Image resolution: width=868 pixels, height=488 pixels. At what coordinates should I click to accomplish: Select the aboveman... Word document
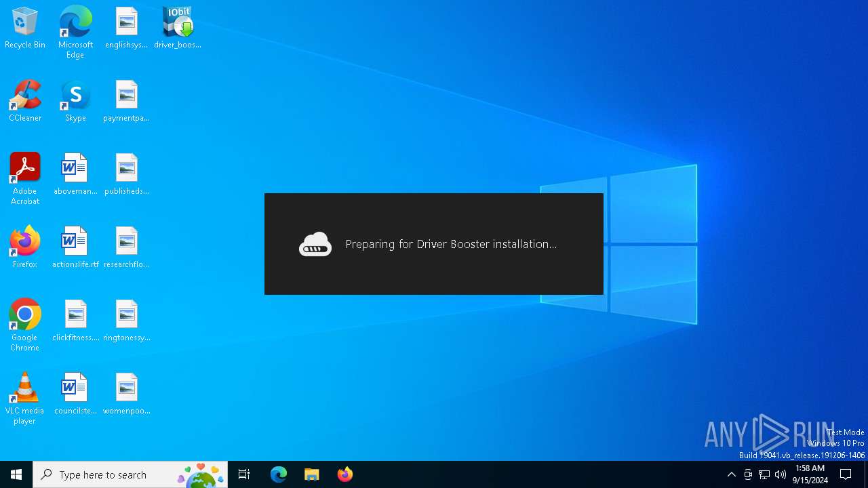pyautogui.click(x=75, y=175)
